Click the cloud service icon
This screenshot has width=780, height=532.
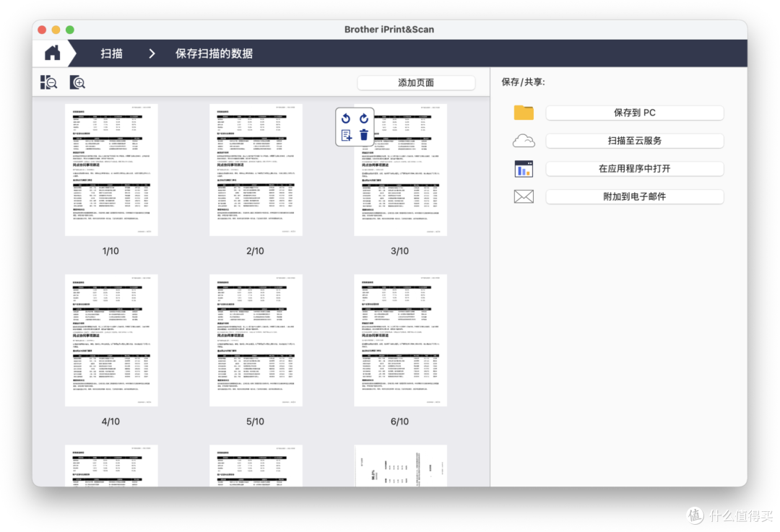[x=524, y=141]
